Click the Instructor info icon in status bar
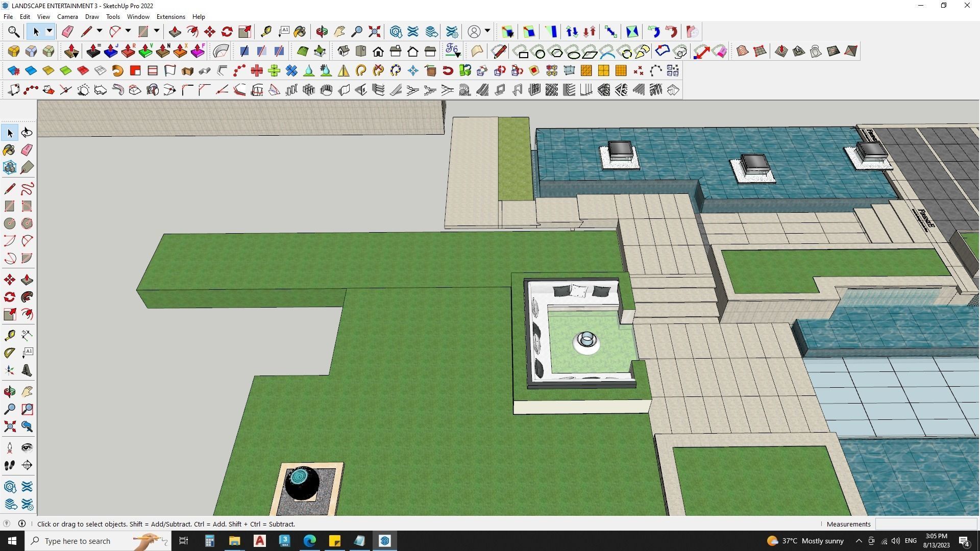Viewport: 980px width, 551px height. click(x=22, y=524)
